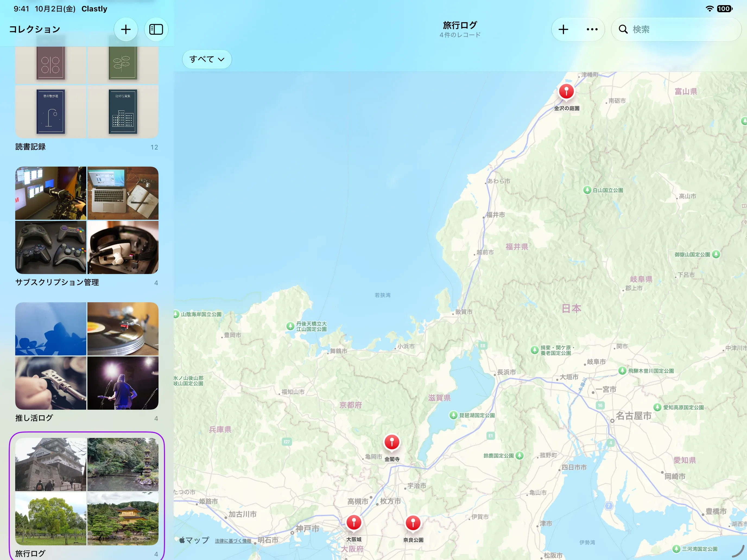Screen dimensions: 747x560
Task: Click the guitarist concert photo thumbnail
Action: pyautogui.click(x=123, y=383)
